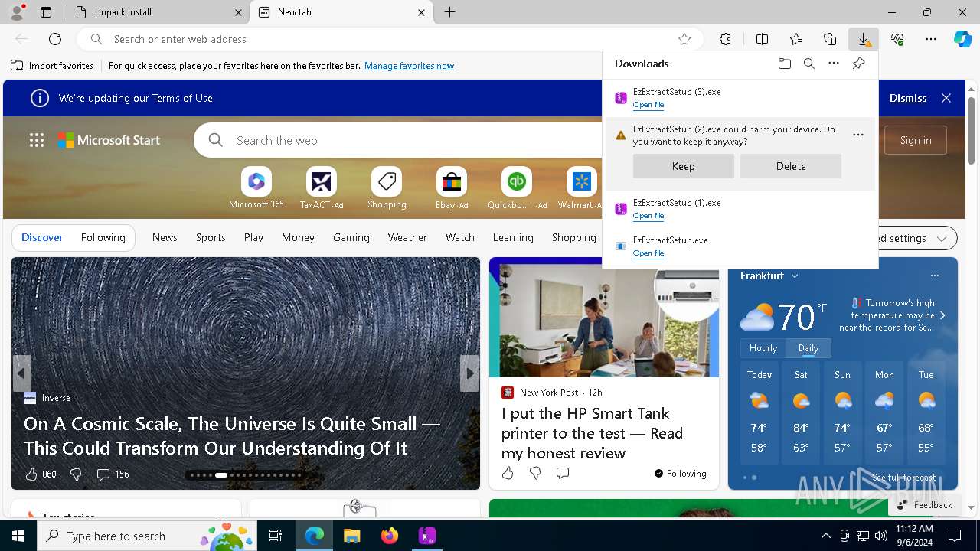This screenshot has width=980, height=551.
Task: Open the Microsoft 365 shortcut
Action: 256,188
